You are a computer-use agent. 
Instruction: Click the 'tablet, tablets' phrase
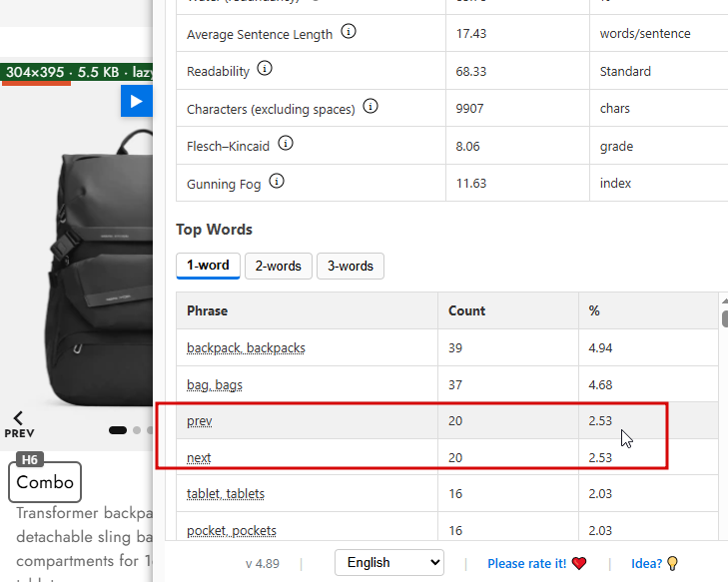coord(226,494)
